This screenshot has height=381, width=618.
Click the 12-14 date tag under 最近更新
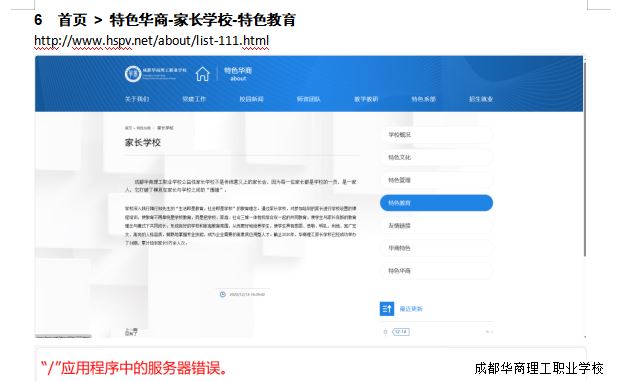coord(401,332)
